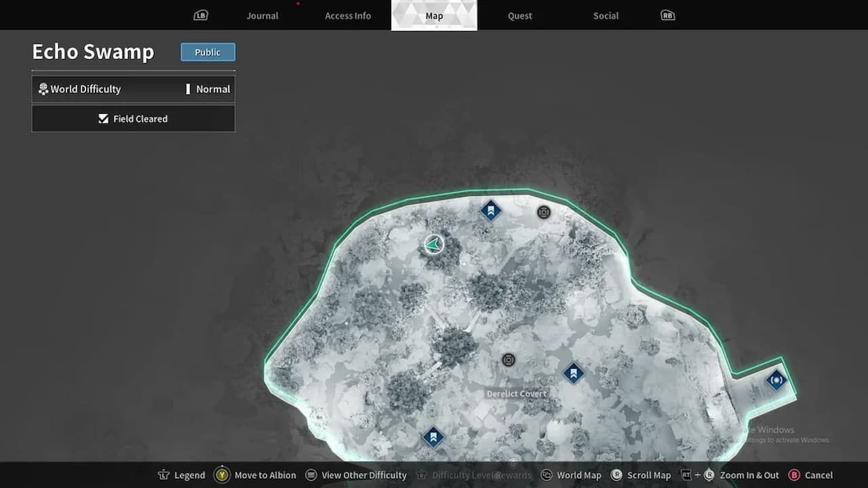
Task: Toggle the Public access setting
Action: coord(208,52)
